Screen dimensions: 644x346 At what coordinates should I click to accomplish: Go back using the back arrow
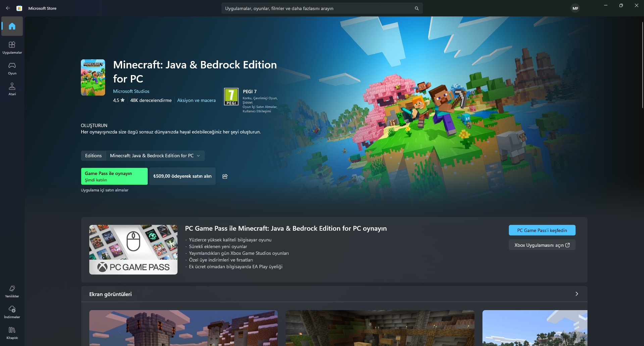click(x=8, y=8)
